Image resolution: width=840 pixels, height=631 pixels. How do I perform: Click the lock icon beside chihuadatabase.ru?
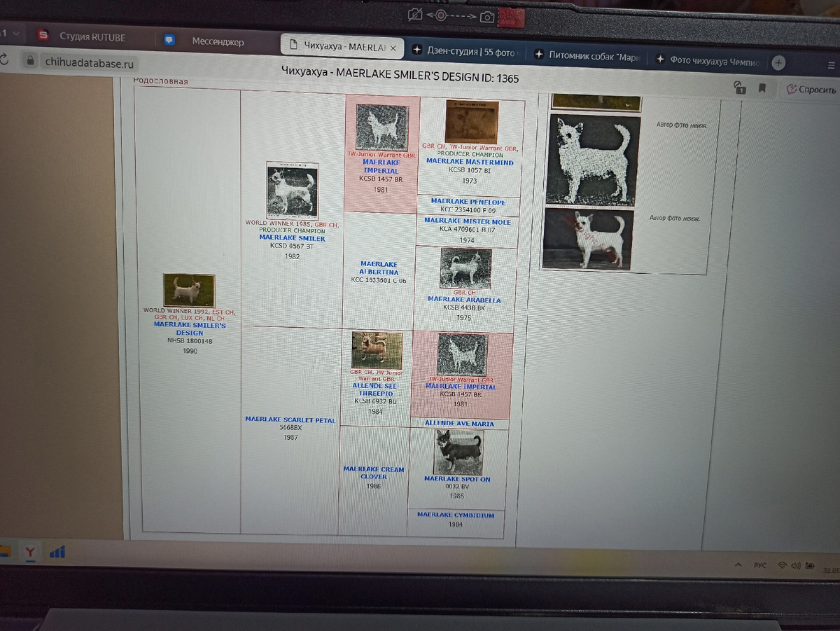pyautogui.click(x=30, y=61)
